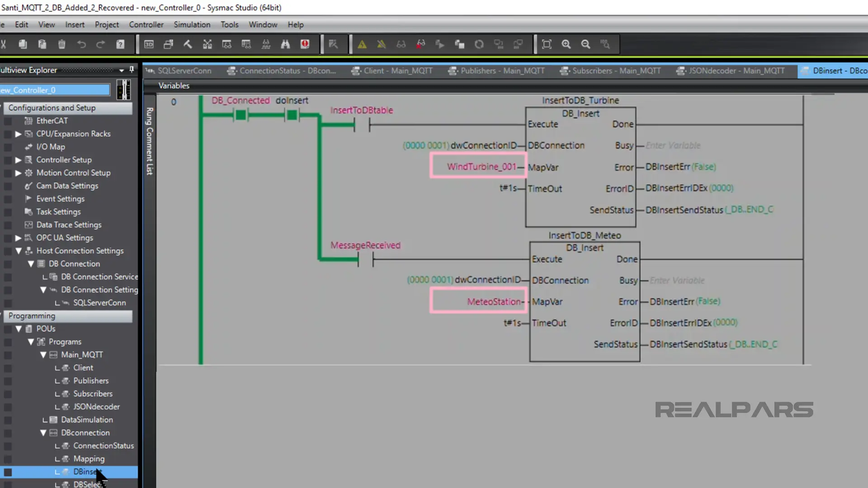
Task: Click the Zoom In magnifier icon
Action: (566, 44)
